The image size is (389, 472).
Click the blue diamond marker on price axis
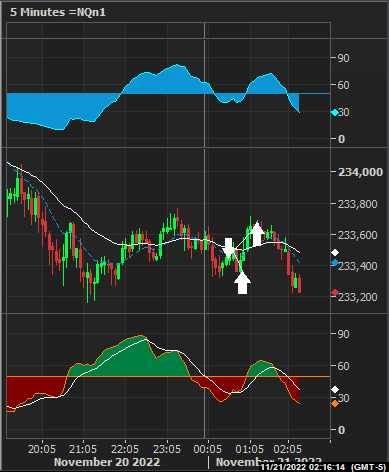coord(335,263)
